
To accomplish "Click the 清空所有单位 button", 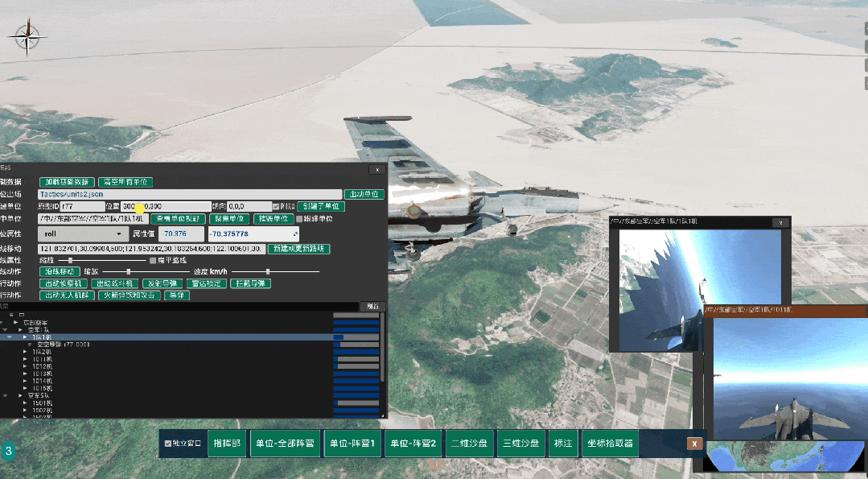I will (125, 182).
